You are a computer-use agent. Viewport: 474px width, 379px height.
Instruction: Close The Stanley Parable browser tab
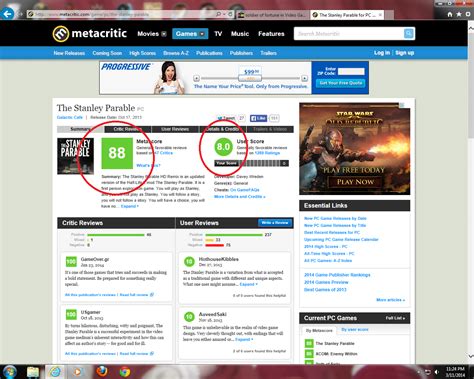pyautogui.click(x=380, y=15)
